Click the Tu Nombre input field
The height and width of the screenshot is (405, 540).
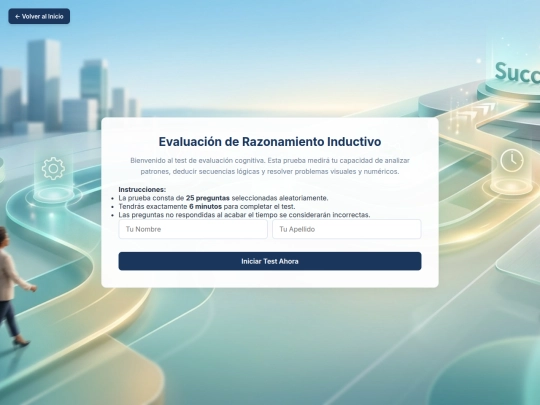[193, 229]
